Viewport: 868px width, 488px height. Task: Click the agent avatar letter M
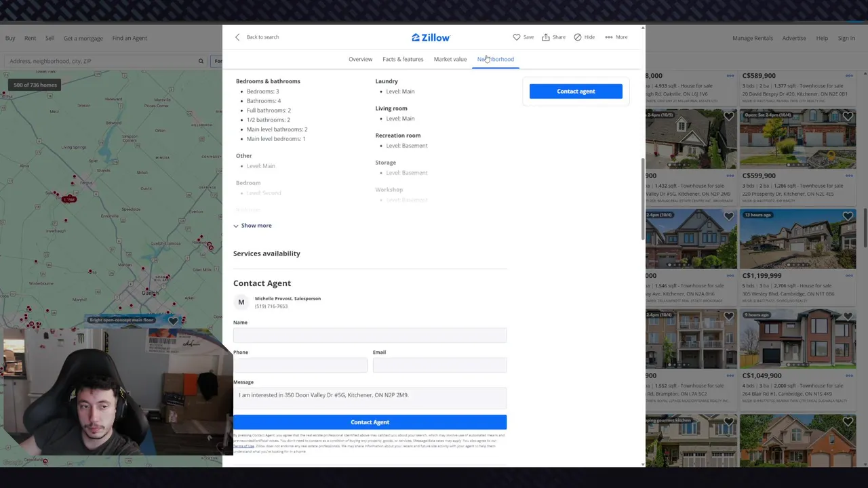(241, 302)
